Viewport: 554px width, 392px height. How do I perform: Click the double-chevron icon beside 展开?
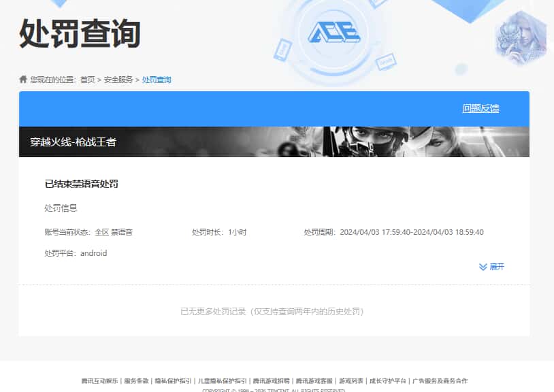tap(483, 267)
